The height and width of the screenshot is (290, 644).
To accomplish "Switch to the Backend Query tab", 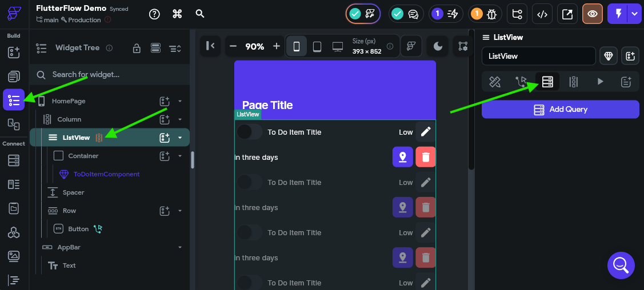I will pyautogui.click(x=547, y=82).
